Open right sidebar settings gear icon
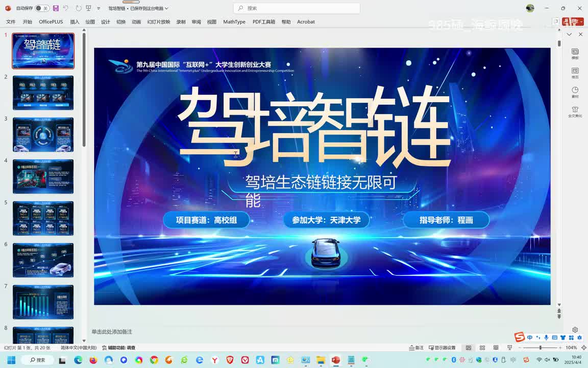Viewport: 588px width, 368px height. 575,330
